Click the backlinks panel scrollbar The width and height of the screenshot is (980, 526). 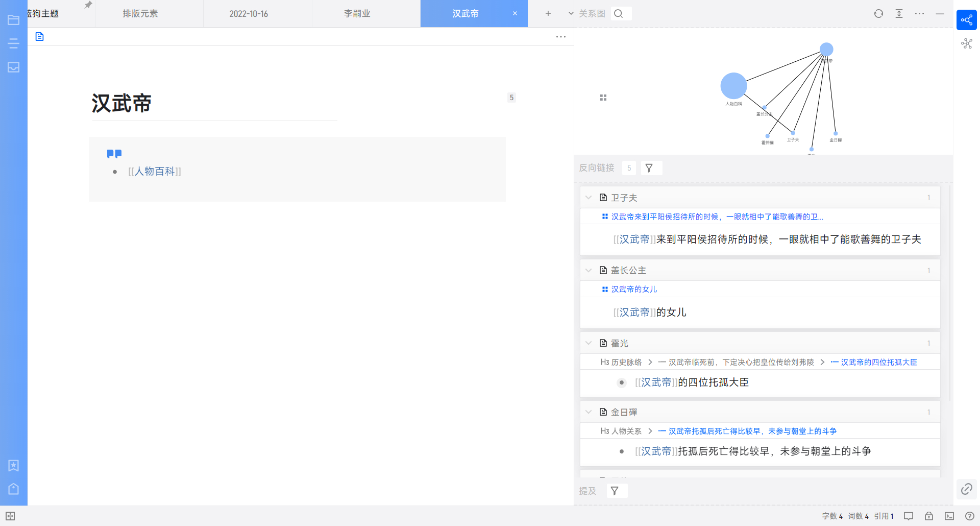[949, 293]
